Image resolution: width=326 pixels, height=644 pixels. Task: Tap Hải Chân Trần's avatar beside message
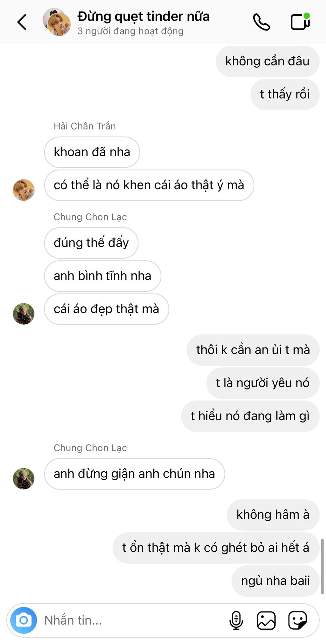pos(23,190)
